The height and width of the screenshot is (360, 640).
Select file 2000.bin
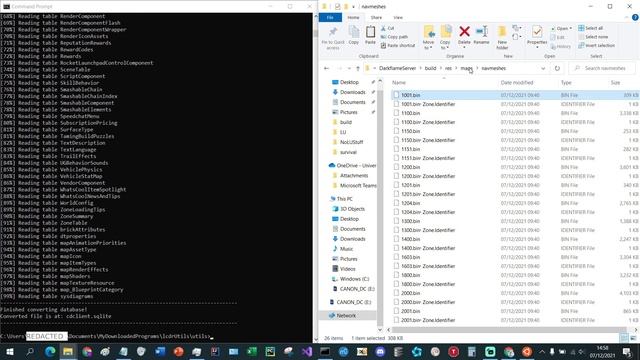coord(410,293)
